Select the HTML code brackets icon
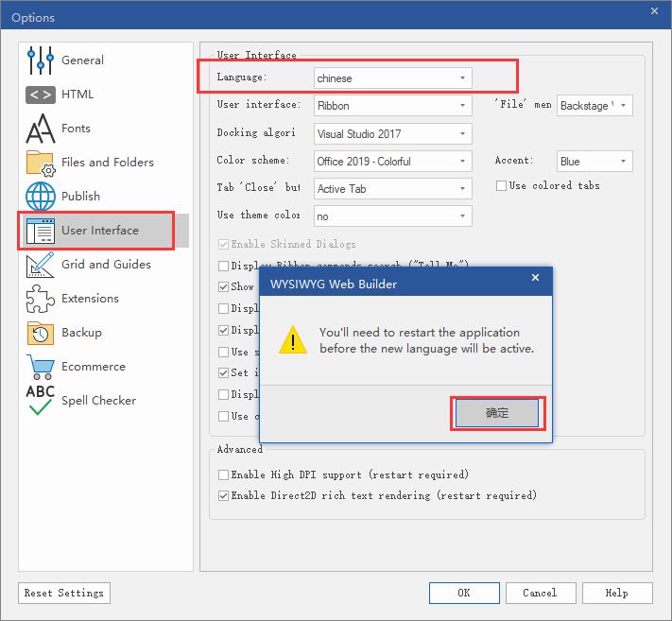The image size is (672, 621). [41, 95]
